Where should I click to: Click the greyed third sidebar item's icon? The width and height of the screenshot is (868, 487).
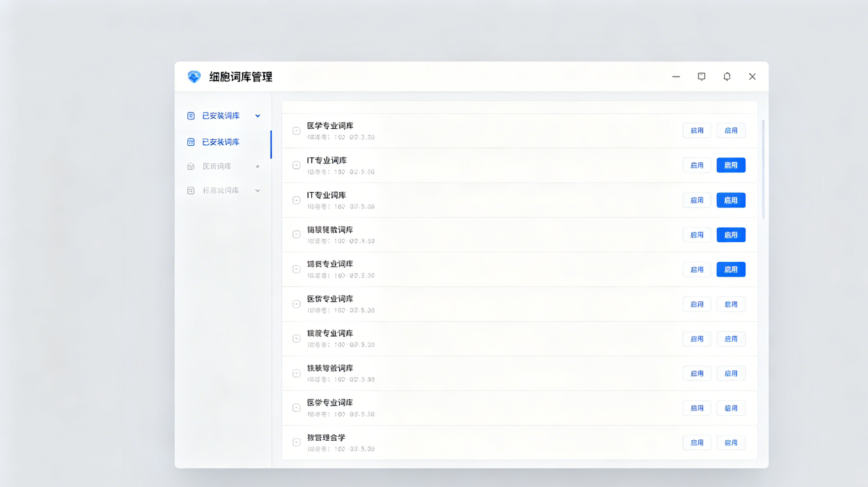[191, 166]
